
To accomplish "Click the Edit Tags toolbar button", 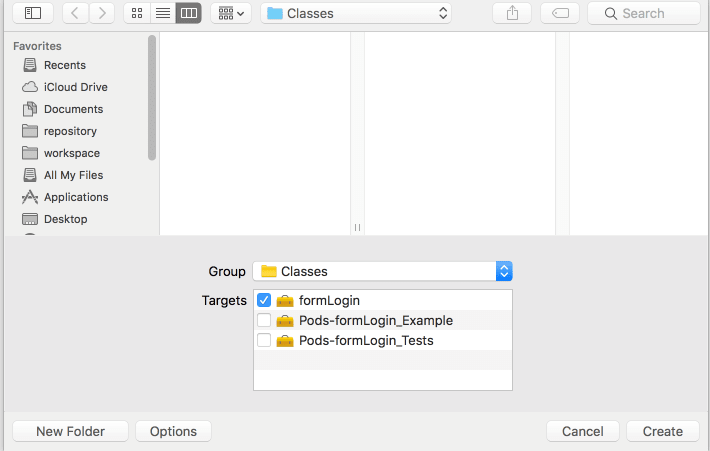I will click(560, 13).
